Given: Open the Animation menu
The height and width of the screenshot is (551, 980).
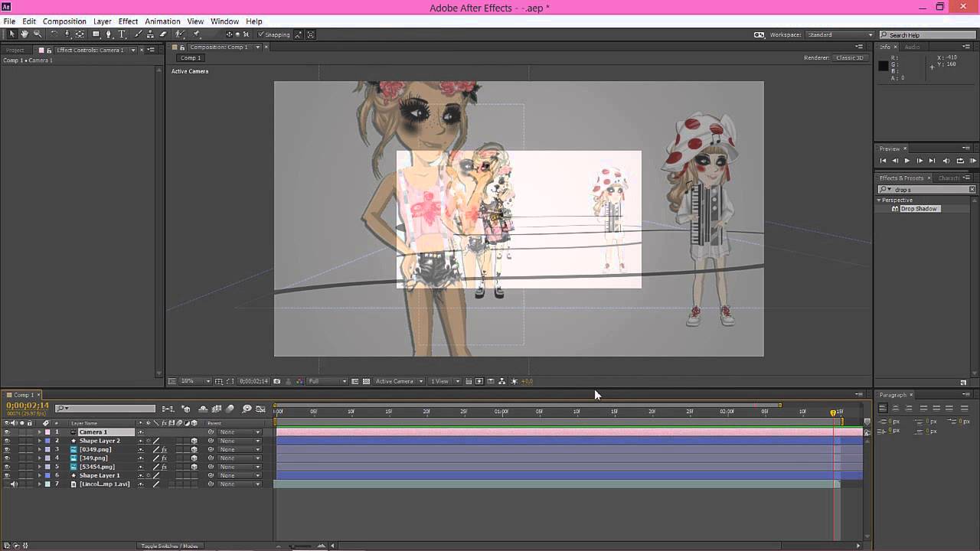Looking at the screenshot, I should point(162,21).
